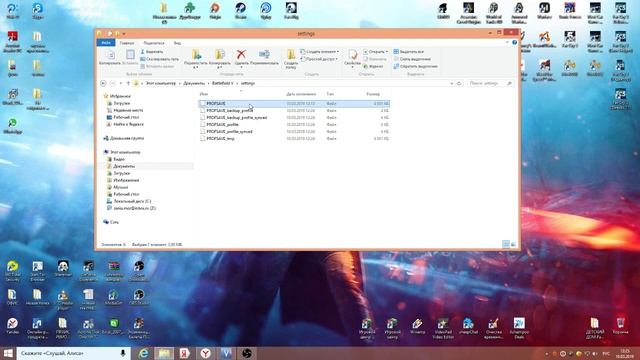This screenshot has width=640, height=360.
Task: Open Documents (Документы) in navigation tree
Action: (120, 166)
